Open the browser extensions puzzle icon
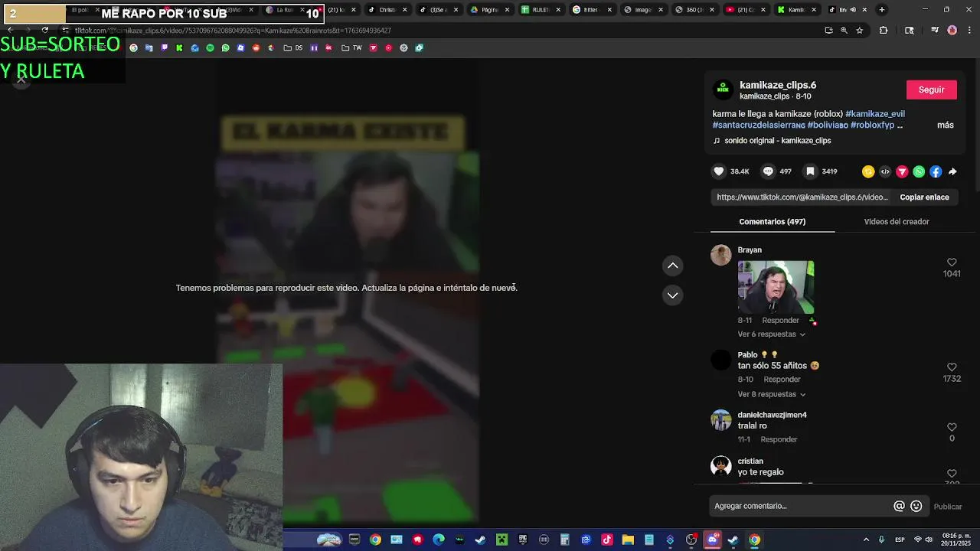This screenshot has height=551, width=980. (x=884, y=31)
